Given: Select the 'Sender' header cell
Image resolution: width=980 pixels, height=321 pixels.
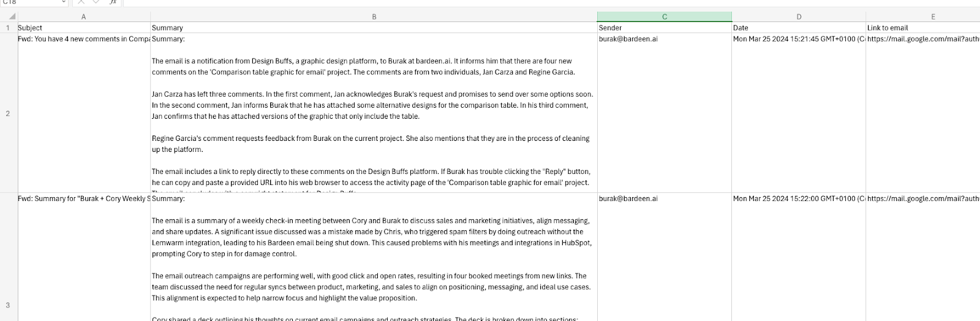Looking at the screenshot, I should click(665, 28).
